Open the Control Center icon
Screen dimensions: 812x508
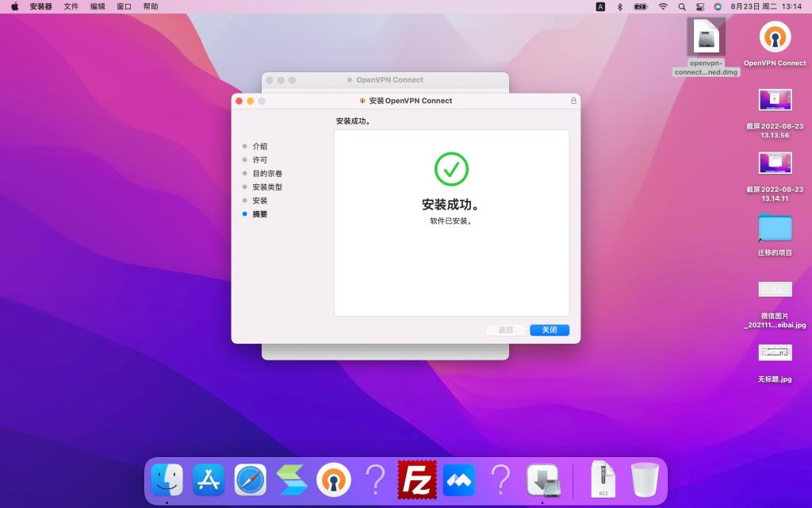(700, 6)
